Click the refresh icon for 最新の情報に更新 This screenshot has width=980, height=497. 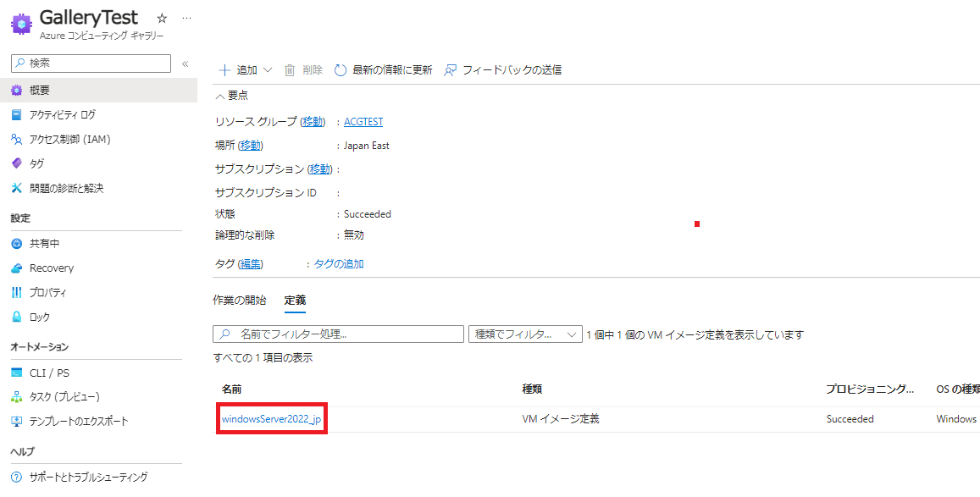click(341, 70)
